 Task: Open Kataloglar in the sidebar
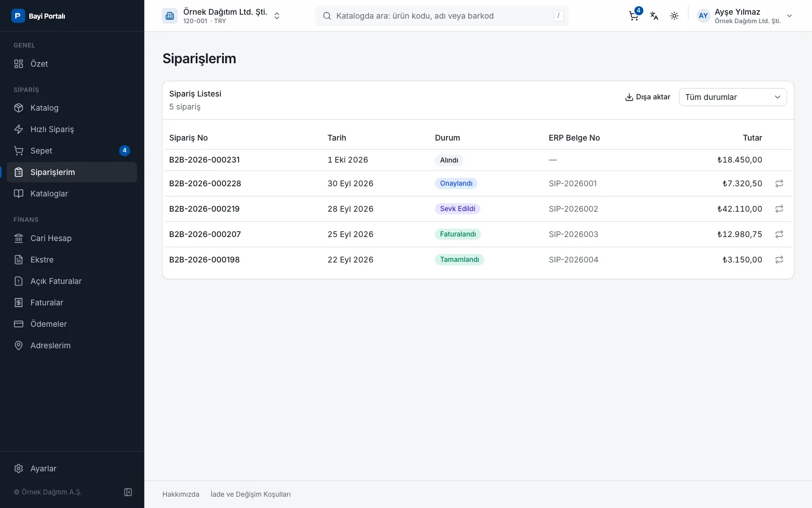coord(72,194)
